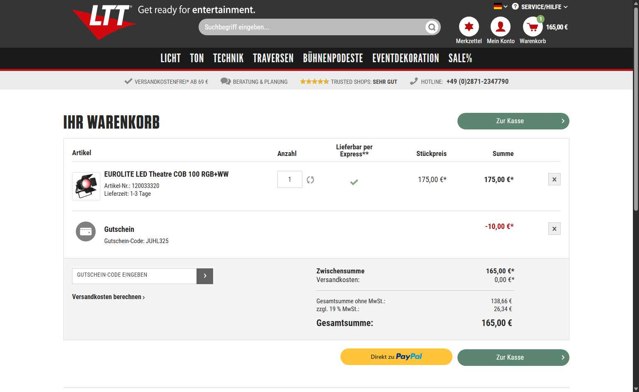Click the Gesamtsumme 165,00 € value
Screen dimensions: 639x392
click(497, 323)
